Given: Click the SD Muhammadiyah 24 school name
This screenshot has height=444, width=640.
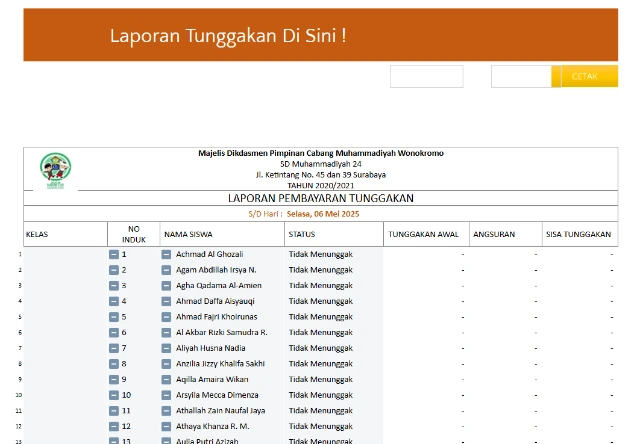Looking at the screenshot, I should [x=321, y=164].
